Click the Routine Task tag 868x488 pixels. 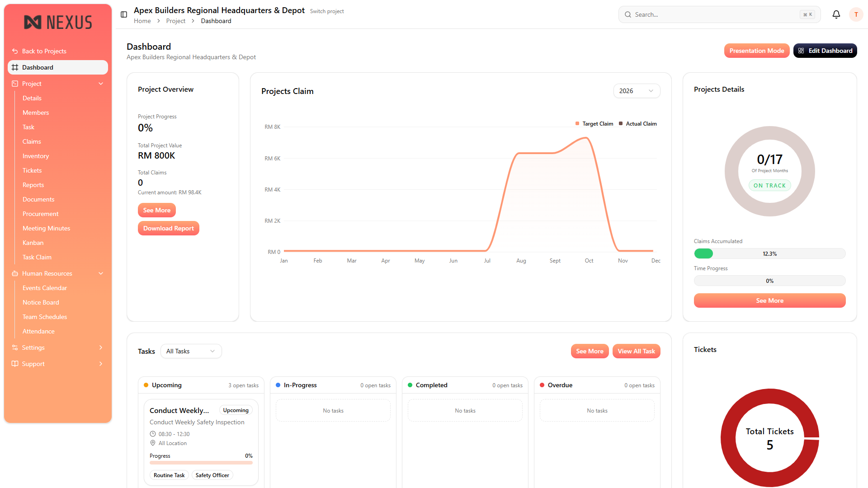click(x=169, y=475)
